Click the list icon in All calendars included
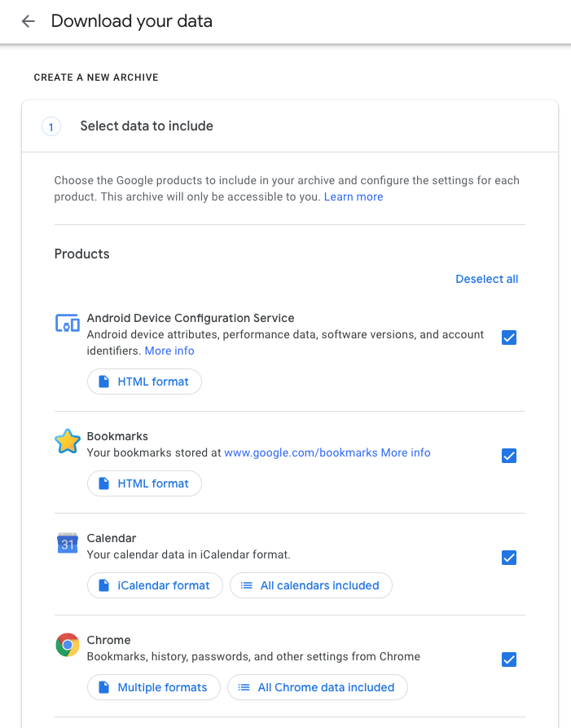571x728 pixels. tap(246, 585)
